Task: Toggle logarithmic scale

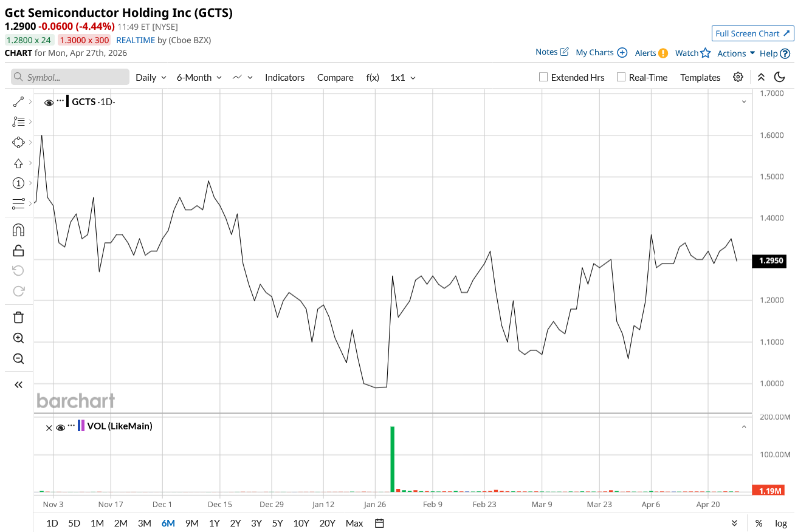Action: [x=781, y=523]
